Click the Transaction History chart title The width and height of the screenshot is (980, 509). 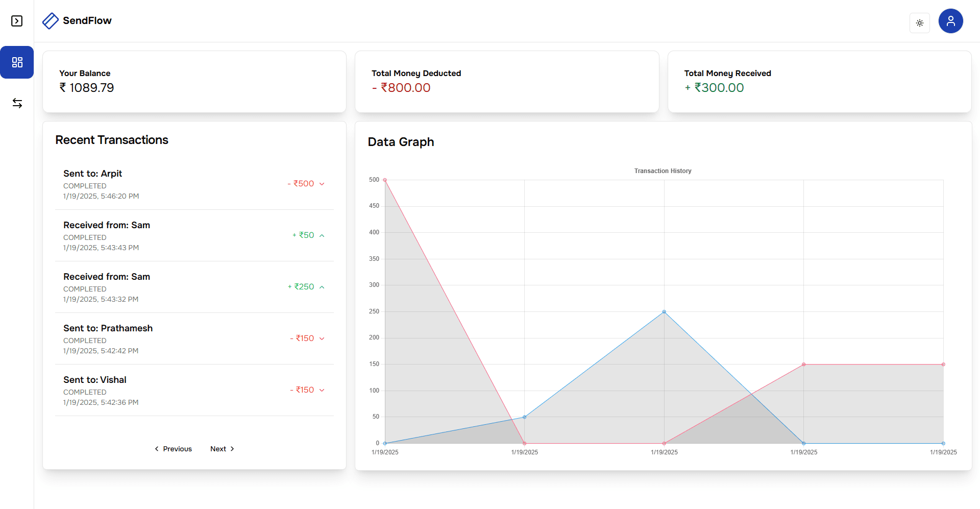[x=663, y=171]
